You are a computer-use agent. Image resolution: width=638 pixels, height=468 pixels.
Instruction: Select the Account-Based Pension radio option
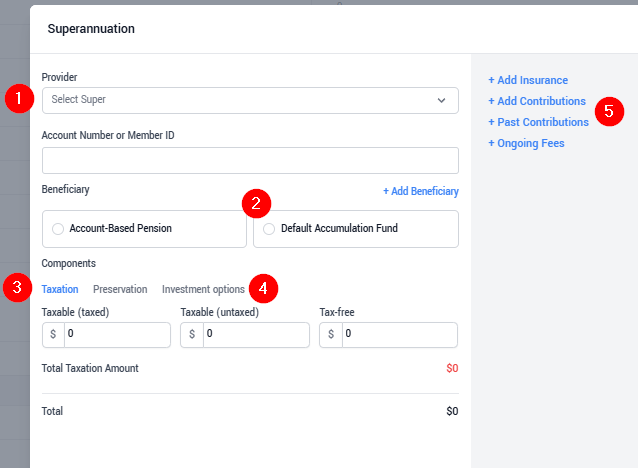[58, 229]
